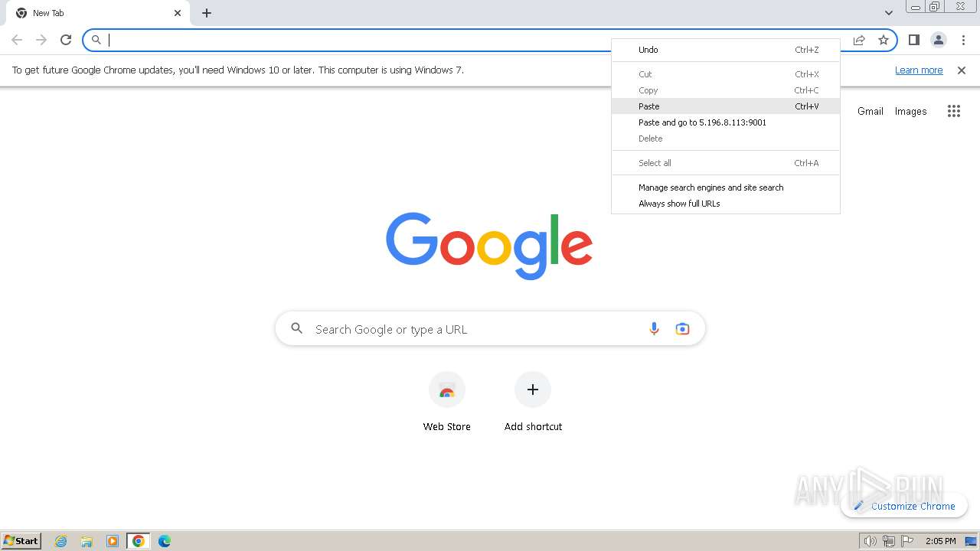Screen dimensions: 980x551
Task: Open tab search dropdown arrow
Action: 889,13
